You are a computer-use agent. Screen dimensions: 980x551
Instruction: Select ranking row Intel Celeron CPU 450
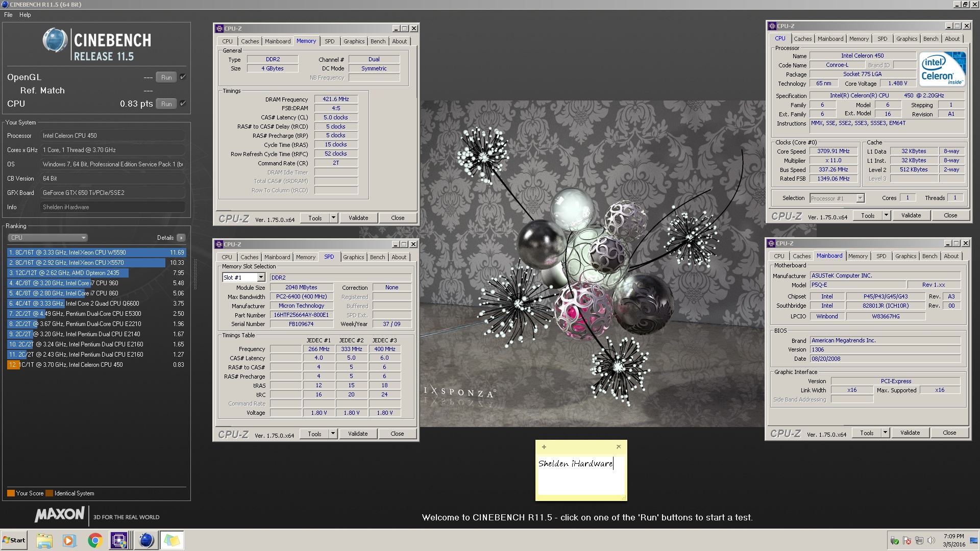[96, 365]
